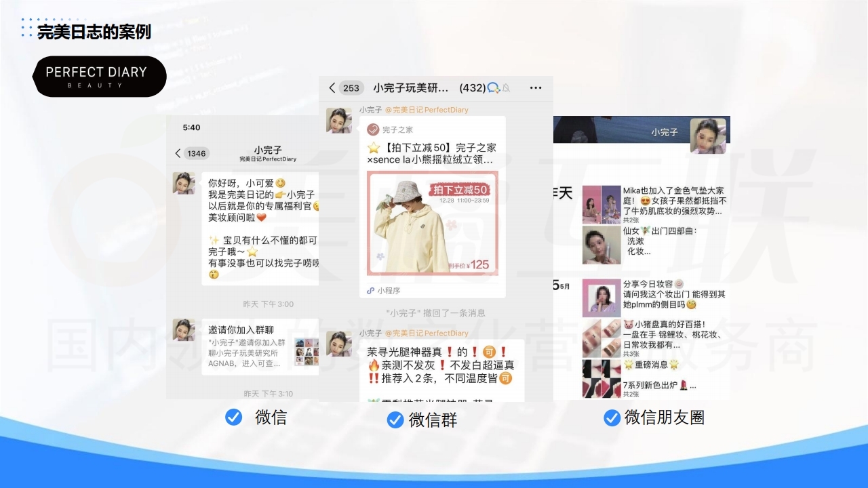The image size is (868, 488).
Task: Click the “小完子”撤回了一条消息 notice
Action: tap(436, 313)
